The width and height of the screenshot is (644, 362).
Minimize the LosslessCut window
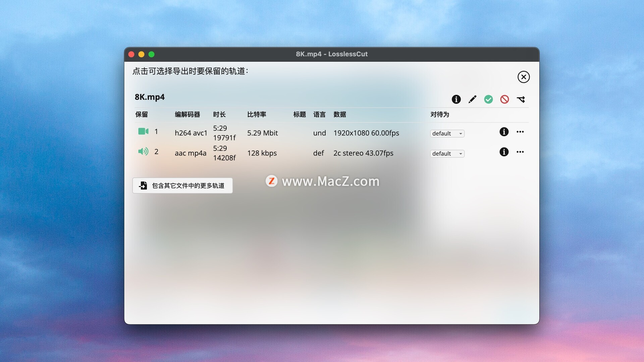141,54
